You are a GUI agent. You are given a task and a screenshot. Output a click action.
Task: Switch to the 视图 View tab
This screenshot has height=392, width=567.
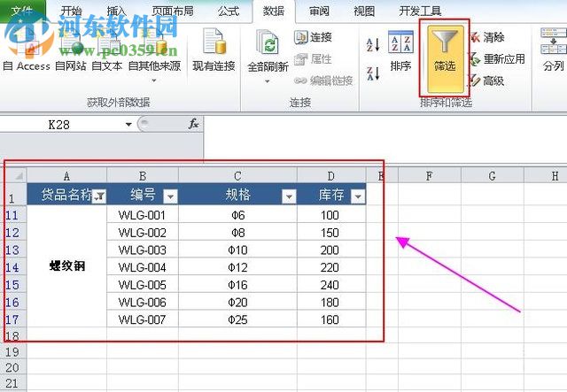(x=364, y=12)
